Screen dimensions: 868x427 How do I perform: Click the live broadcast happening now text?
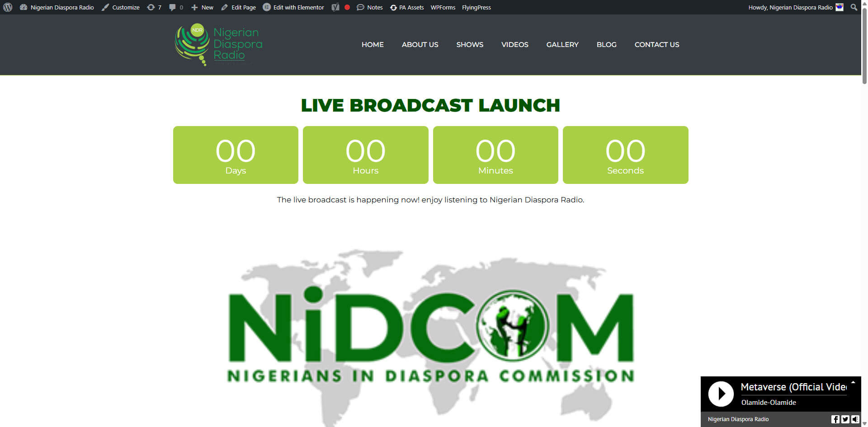click(430, 200)
